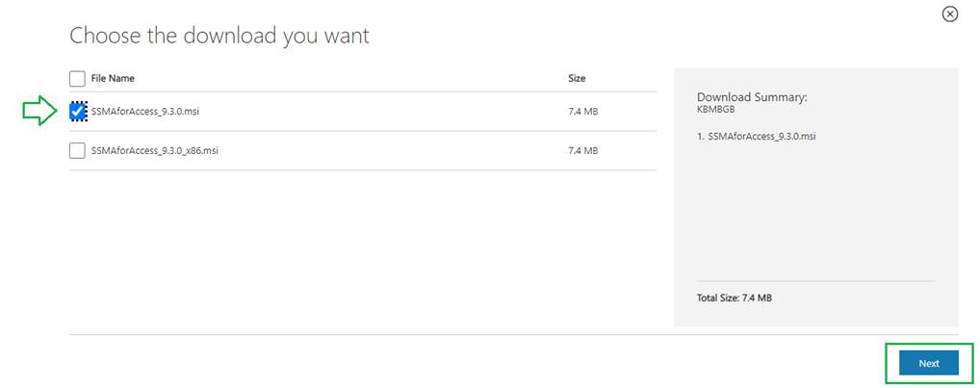Uncheck the SSMAforAccess_9.3.0.msi checkbox
980x388 pixels.
click(77, 112)
